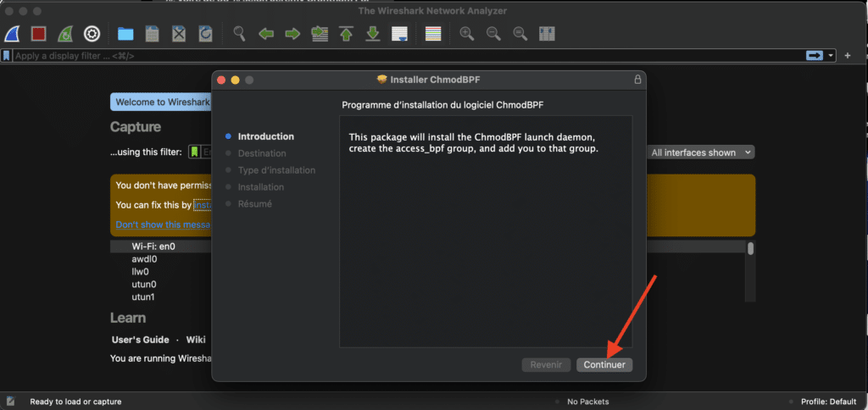Open User's Guide link
This screenshot has width=868, height=410.
(x=140, y=340)
